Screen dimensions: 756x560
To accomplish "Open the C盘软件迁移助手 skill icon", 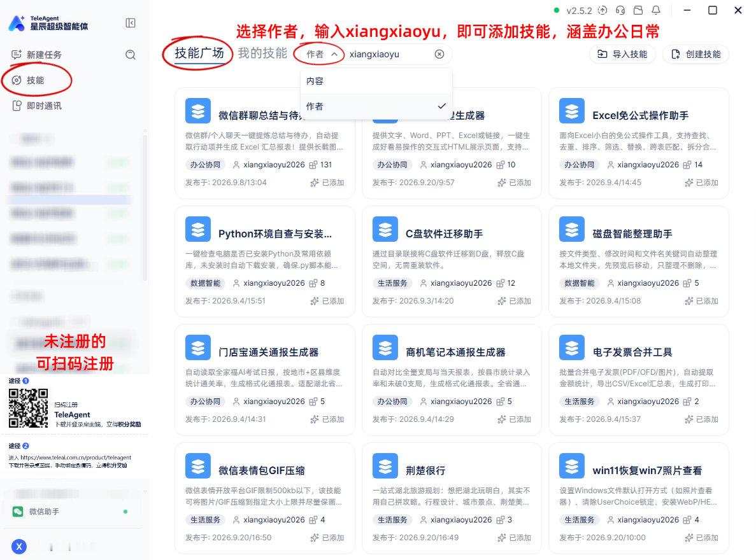I will point(385,229).
